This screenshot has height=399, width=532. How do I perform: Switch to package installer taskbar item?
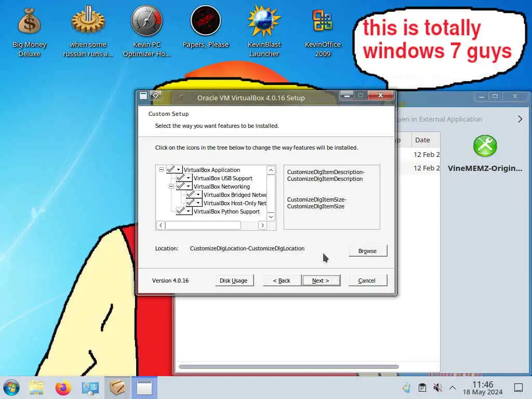point(117,388)
